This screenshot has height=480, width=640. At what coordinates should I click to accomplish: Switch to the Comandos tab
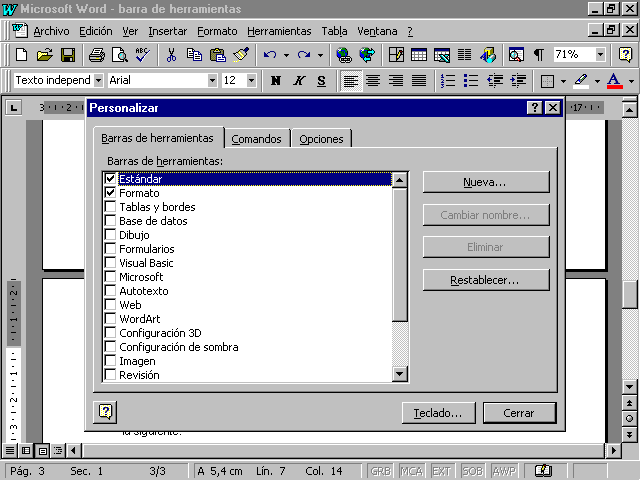tap(256, 139)
